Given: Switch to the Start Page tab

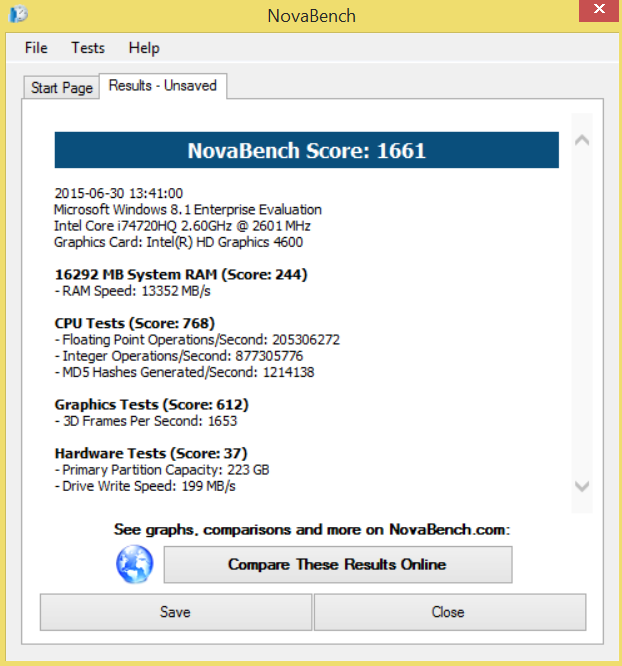Looking at the screenshot, I should pos(62,88).
